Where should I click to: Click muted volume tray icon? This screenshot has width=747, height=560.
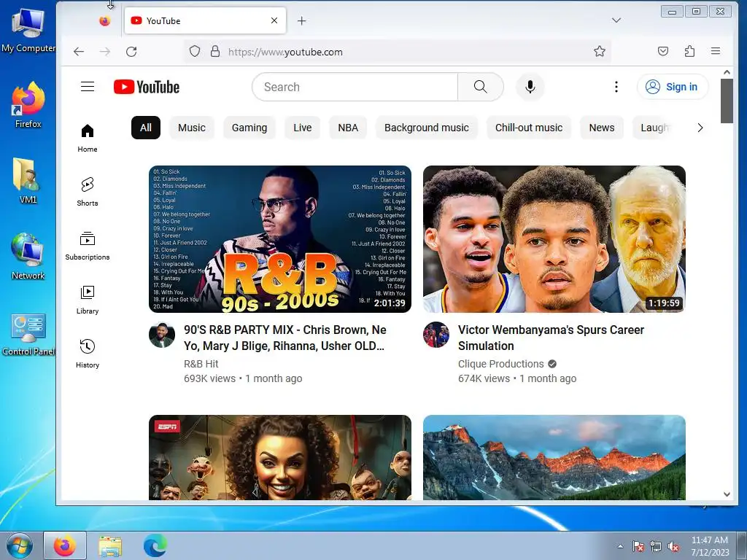click(673, 546)
